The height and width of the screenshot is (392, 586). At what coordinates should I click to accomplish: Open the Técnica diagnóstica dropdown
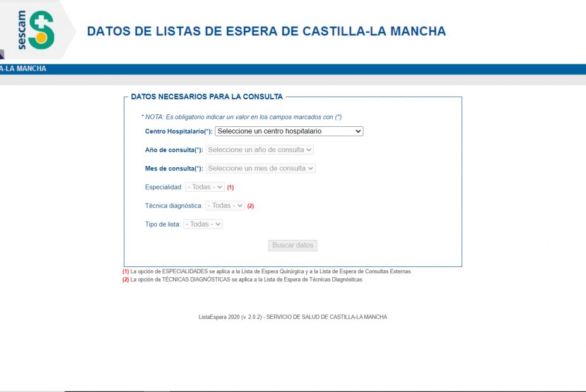click(224, 205)
